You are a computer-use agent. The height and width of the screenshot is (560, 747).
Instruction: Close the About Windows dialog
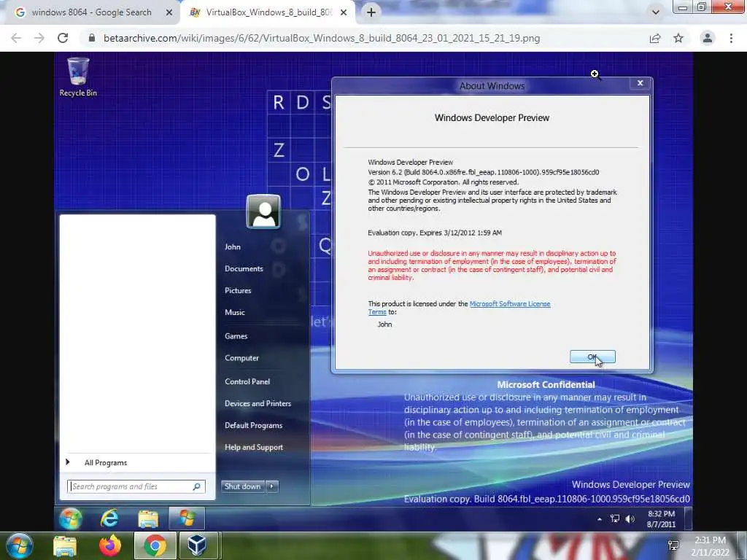coord(640,83)
